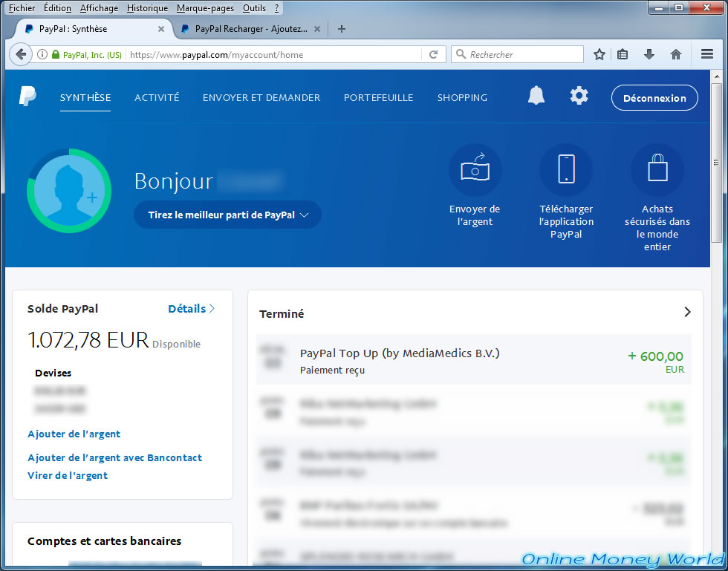This screenshot has width=728, height=571.
Task: Click Ajouter de l'argent avec Bancontact
Action: coord(114,457)
